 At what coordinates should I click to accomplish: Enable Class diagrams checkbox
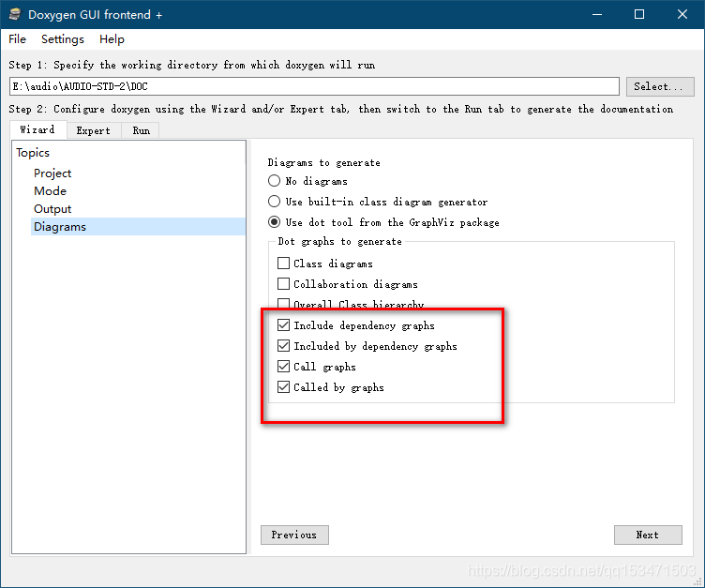pos(283,264)
